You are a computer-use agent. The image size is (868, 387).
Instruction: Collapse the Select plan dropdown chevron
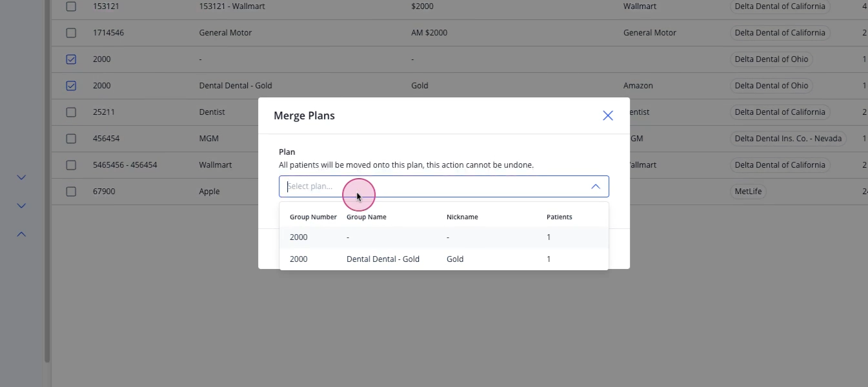point(595,186)
